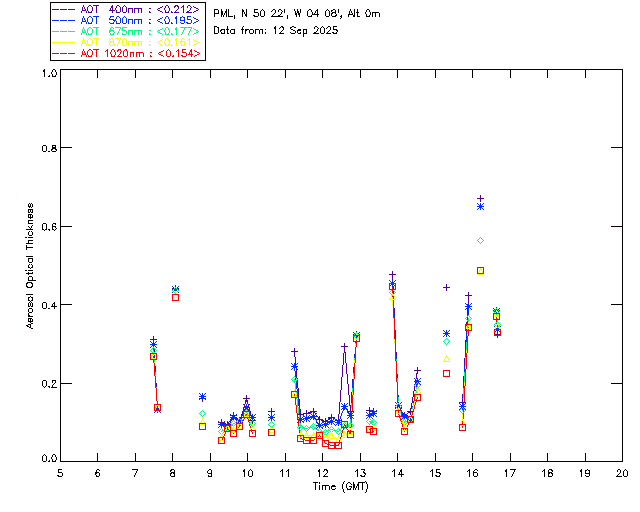The image size is (640, 512).
Task: Click the x-axis tick label 14
Action: (x=398, y=473)
